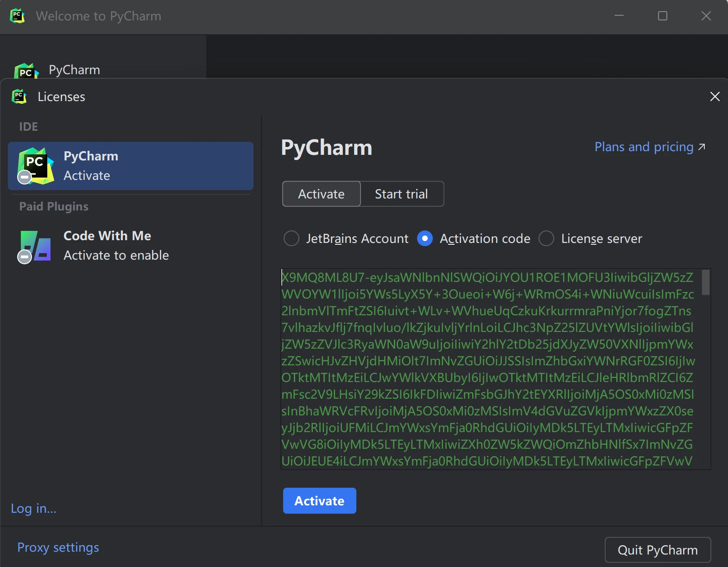The width and height of the screenshot is (728, 567).
Task: Switch to the Start trial tab
Action: pos(401,194)
